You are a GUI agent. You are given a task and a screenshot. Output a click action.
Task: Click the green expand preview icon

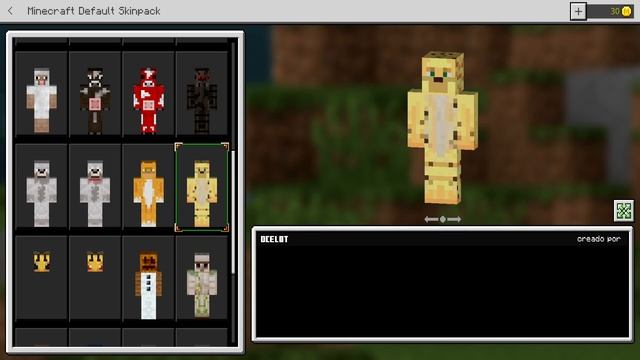[x=624, y=211]
